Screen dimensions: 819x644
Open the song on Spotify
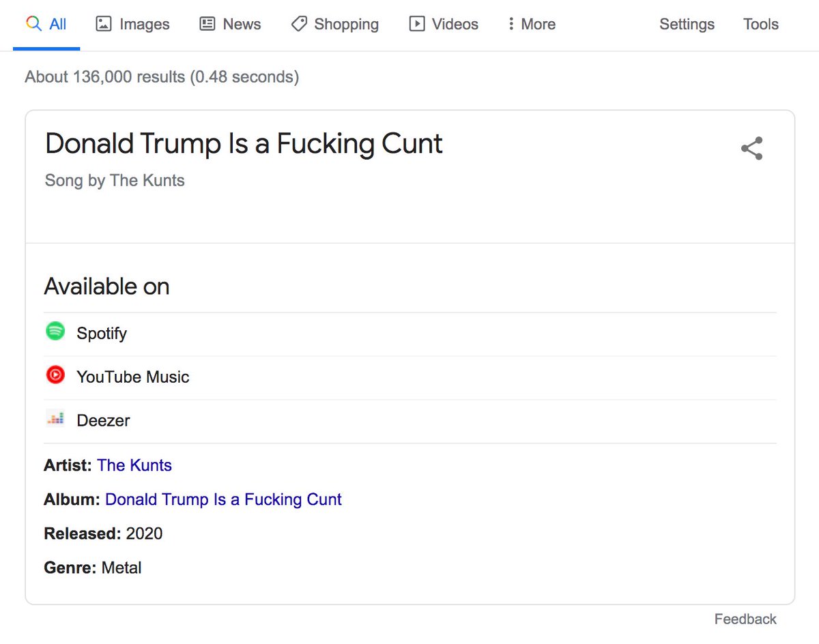tap(410, 334)
